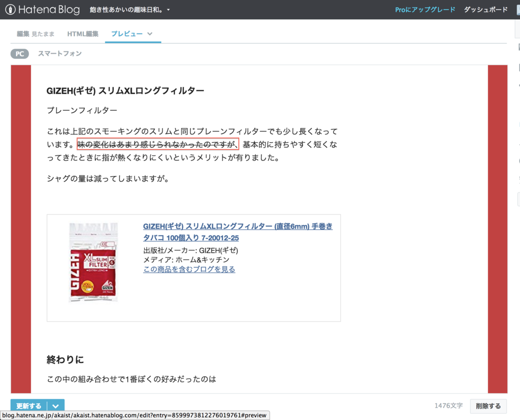Screen dimensions: 520x420
Task: Expand the プレビュー tab chevron
Action: 150,34
